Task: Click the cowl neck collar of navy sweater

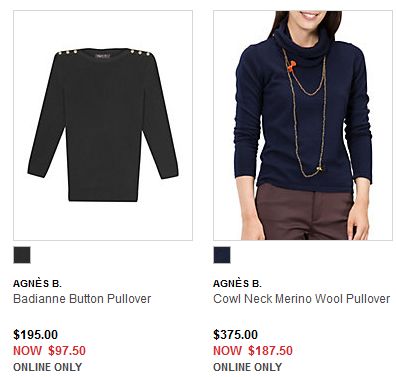Action: coord(303,42)
